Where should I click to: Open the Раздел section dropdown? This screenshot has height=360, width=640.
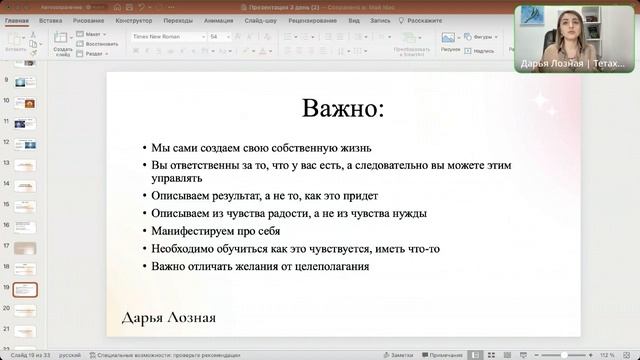[93, 53]
